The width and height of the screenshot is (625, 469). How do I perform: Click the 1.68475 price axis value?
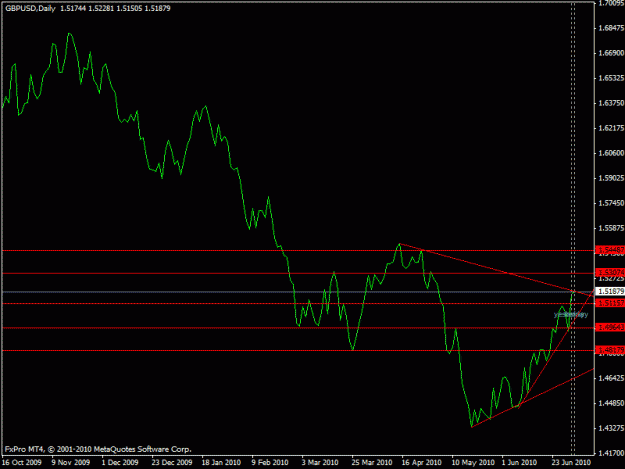click(x=611, y=28)
